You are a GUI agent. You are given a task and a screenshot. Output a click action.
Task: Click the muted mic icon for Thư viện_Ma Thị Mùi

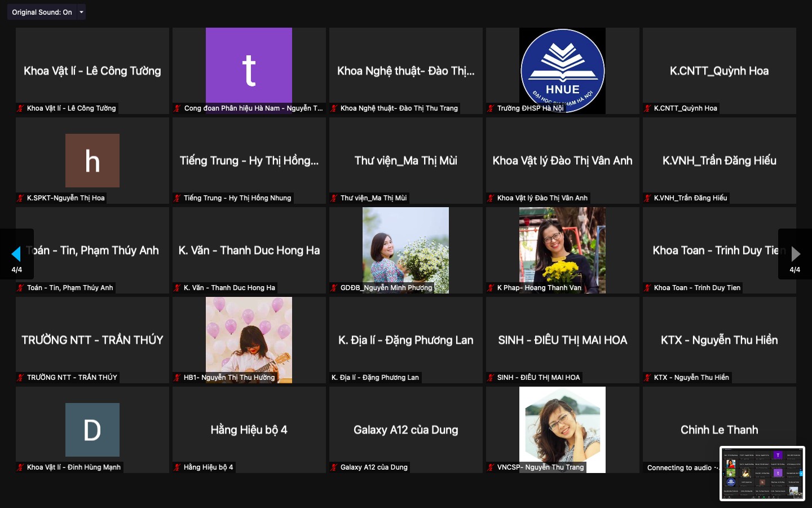334,198
